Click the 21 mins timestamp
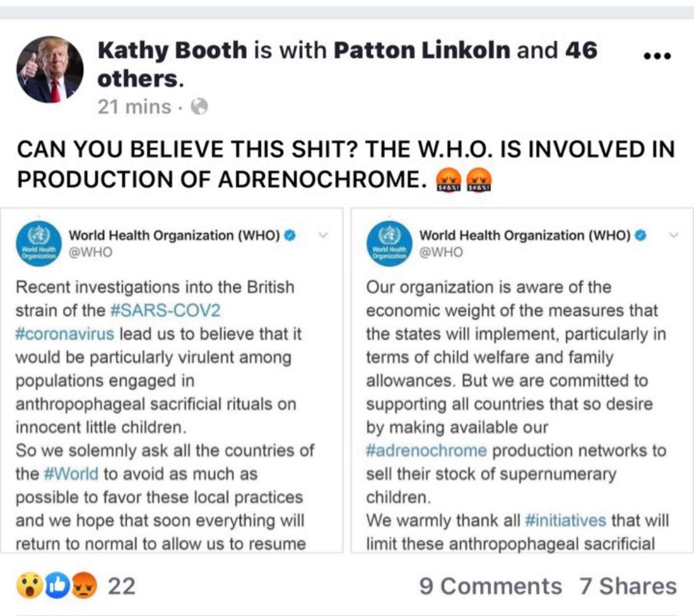694x616 pixels. pos(134,107)
